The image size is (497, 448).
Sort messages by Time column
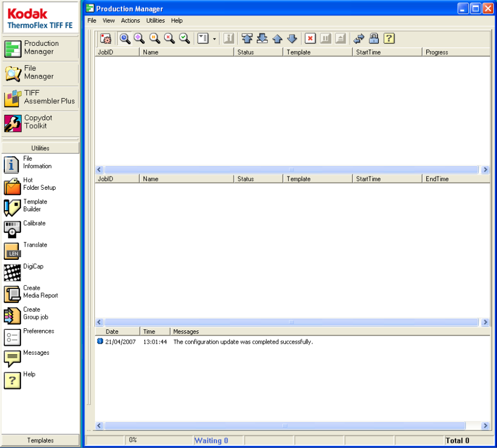coord(155,332)
